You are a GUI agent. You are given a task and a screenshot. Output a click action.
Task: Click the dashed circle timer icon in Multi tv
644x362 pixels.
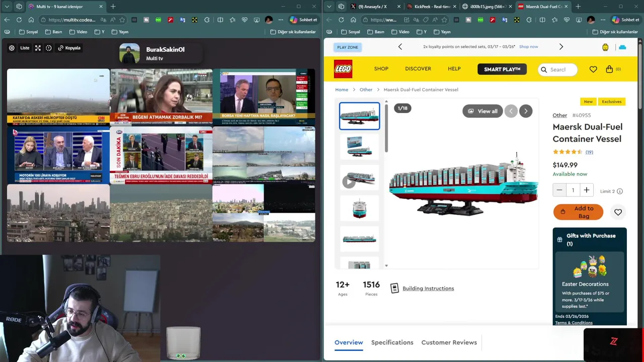pos(49,48)
